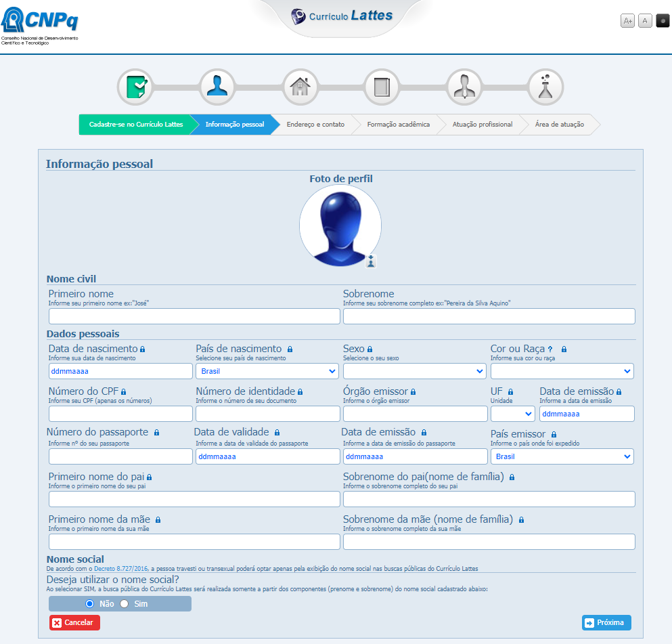Go to Formação acadêmica tab

tap(398, 125)
